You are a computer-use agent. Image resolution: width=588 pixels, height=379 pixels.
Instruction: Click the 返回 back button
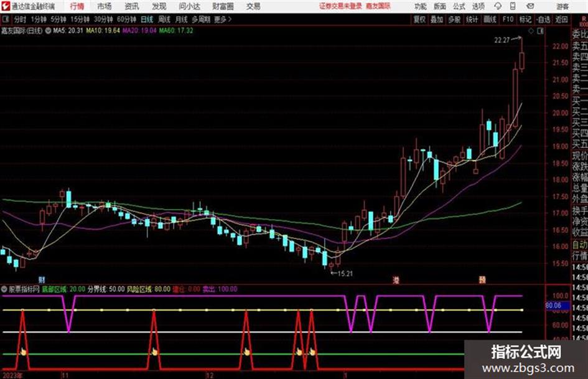click(x=561, y=19)
